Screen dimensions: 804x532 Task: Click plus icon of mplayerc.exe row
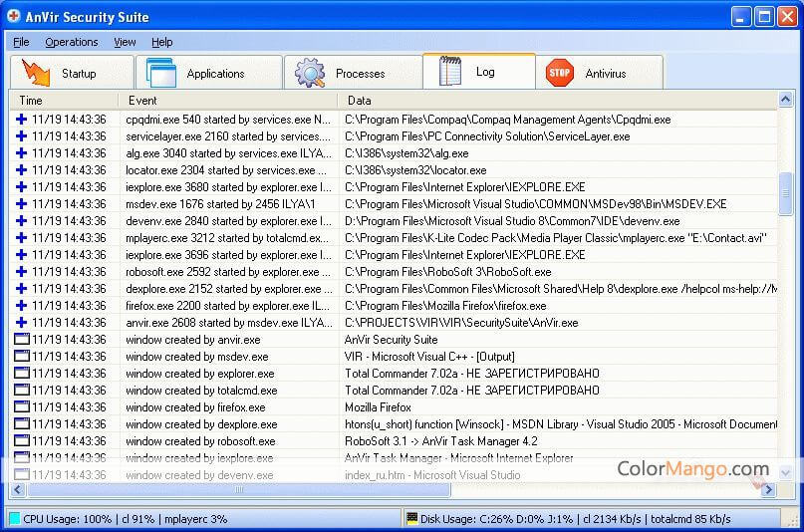[21, 237]
